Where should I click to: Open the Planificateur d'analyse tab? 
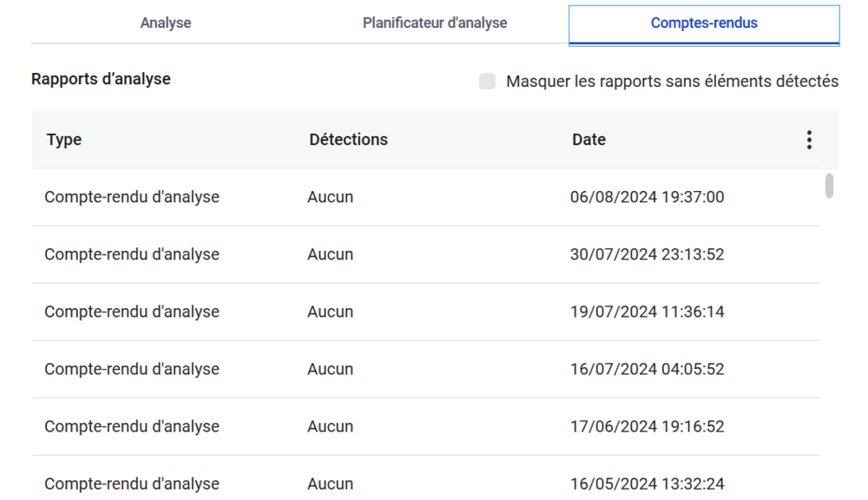pyautogui.click(x=435, y=23)
